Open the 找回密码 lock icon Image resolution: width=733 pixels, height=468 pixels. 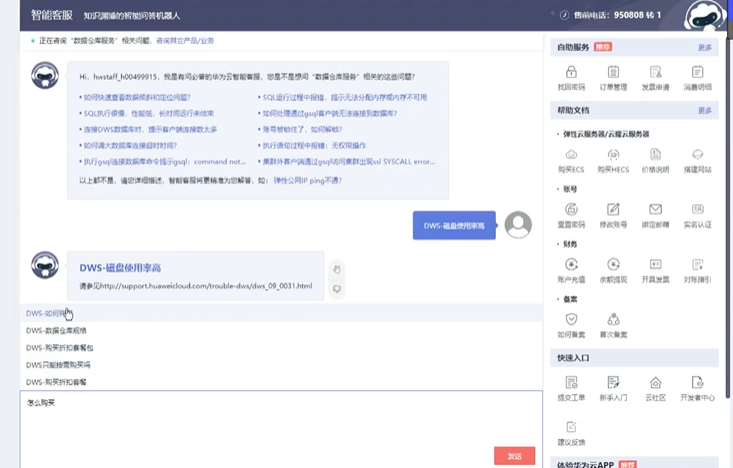click(x=571, y=72)
